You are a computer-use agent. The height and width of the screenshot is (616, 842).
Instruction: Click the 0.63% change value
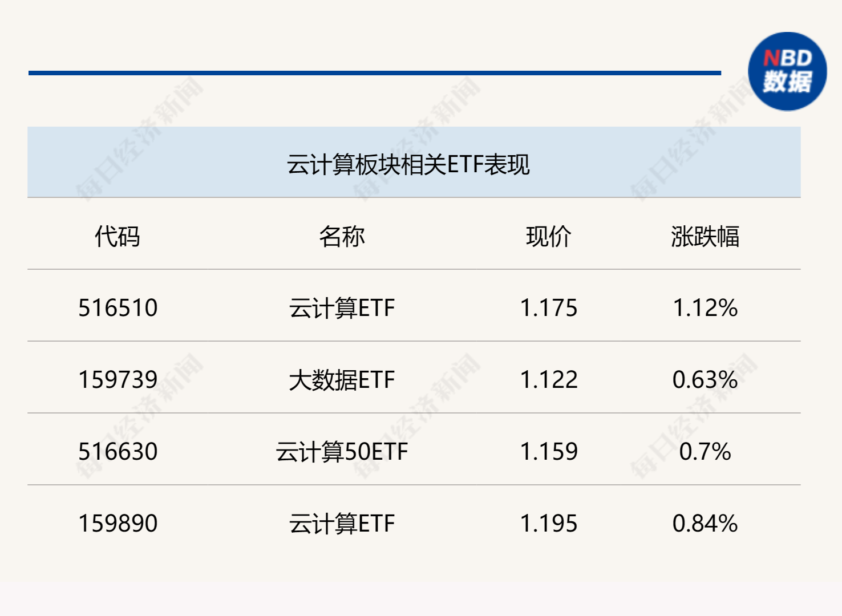[x=705, y=380]
